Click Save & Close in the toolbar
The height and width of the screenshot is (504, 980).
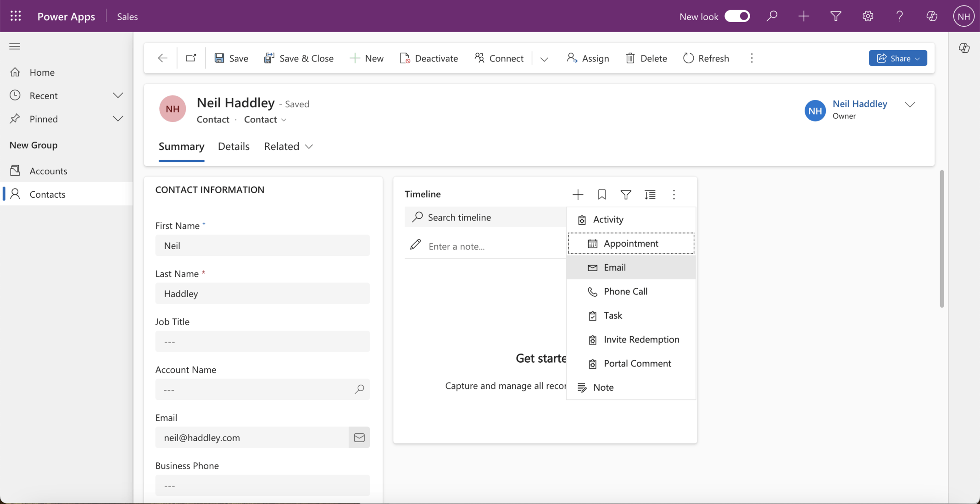tap(299, 58)
